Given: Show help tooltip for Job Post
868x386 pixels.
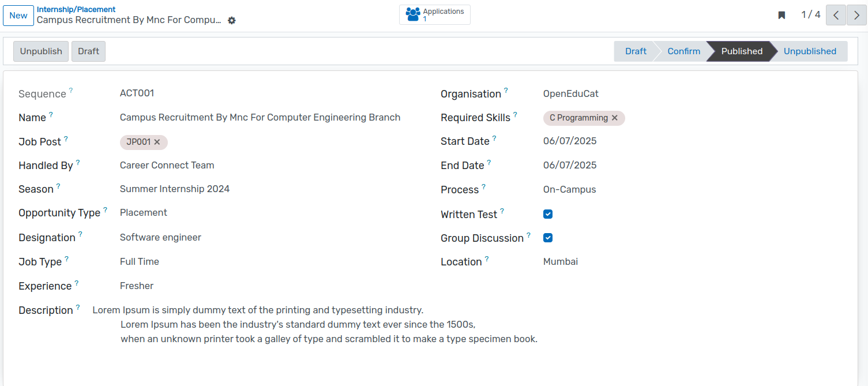Looking at the screenshot, I should coord(66,138).
